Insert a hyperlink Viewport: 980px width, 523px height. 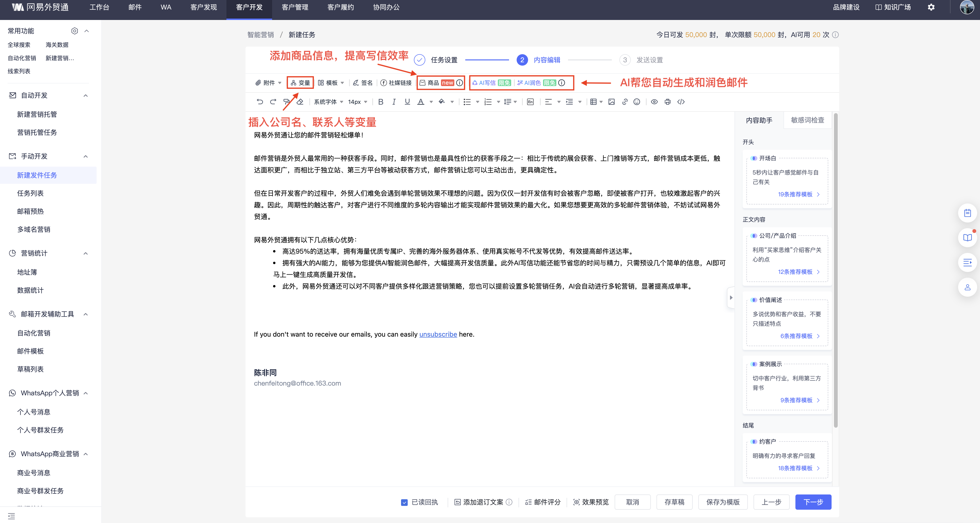pyautogui.click(x=625, y=102)
